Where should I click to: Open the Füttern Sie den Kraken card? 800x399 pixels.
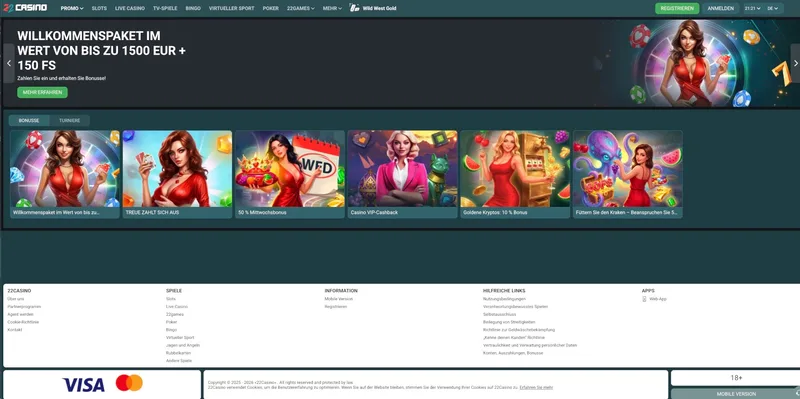pos(628,174)
